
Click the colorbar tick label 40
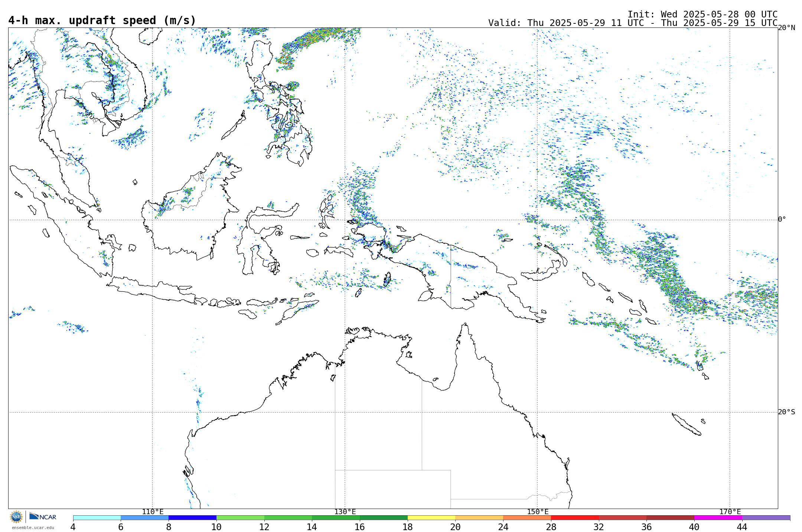pos(694,527)
